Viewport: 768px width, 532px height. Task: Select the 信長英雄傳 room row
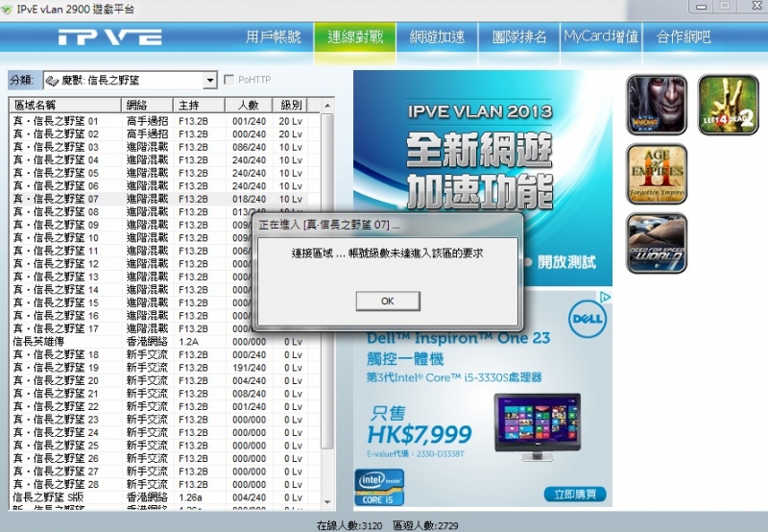coord(164,342)
